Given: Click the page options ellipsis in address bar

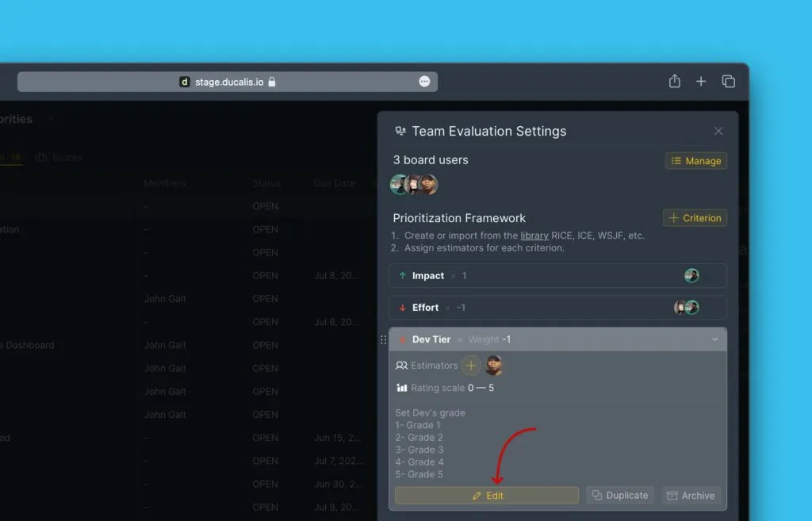Looking at the screenshot, I should 424,82.
